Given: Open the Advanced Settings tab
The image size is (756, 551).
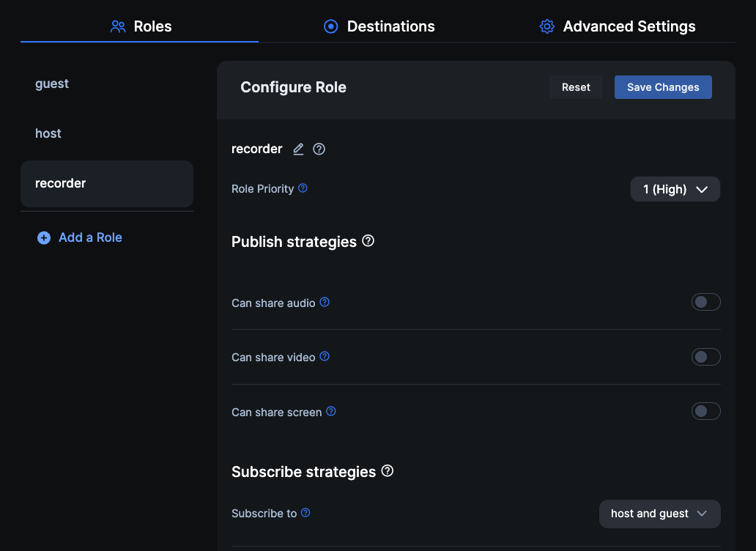Looking at the screenshot, I should click(618, 26).
